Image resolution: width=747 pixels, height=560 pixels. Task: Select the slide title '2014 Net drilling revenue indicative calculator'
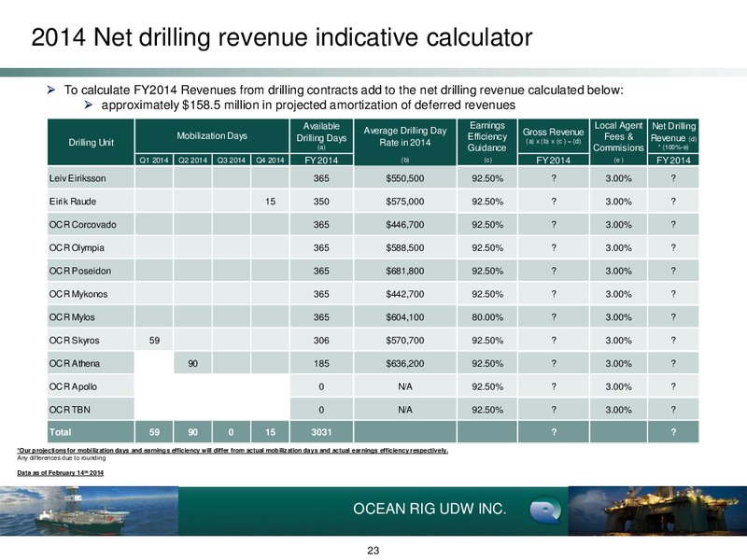pos(282,37)
